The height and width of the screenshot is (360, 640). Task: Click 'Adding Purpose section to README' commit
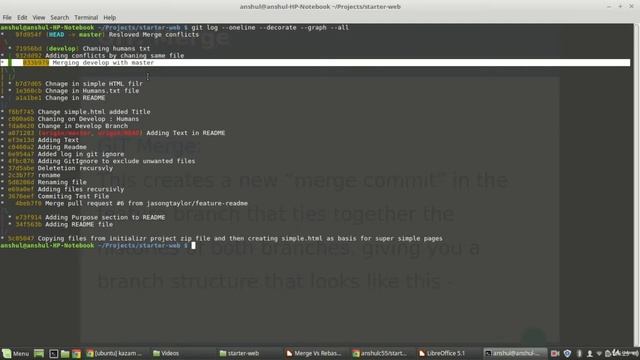(105, 218)
